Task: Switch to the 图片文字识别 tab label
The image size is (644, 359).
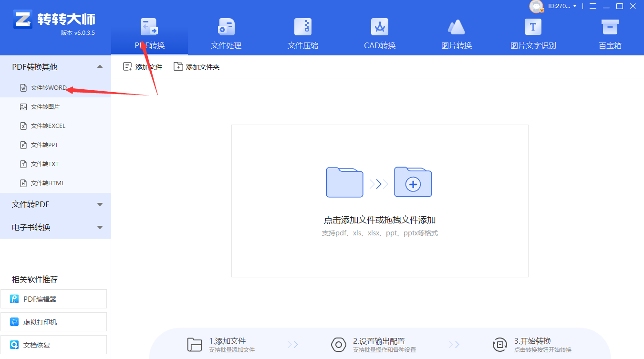Action: (533, 46)
